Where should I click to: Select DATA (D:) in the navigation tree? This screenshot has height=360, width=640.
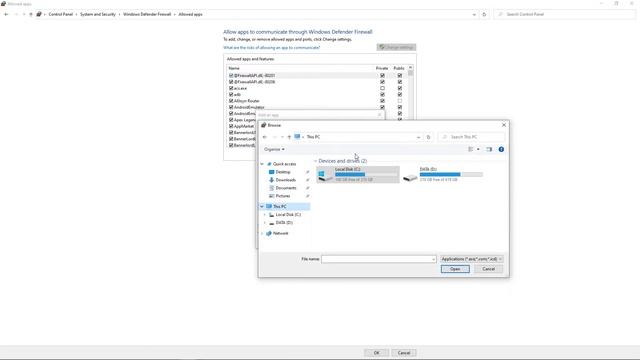(284, 223)
